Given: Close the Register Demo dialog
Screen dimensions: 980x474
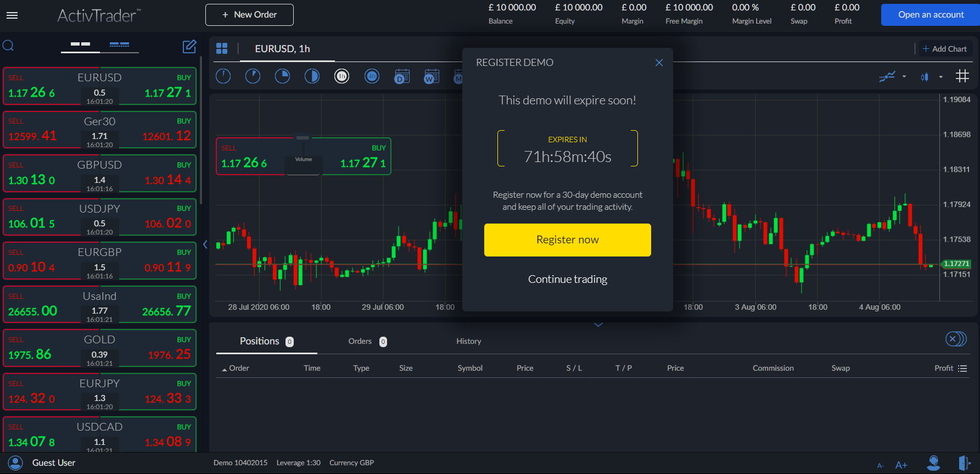Looking at the screenshot, I should pyautogui.click(x=659, y=63).
